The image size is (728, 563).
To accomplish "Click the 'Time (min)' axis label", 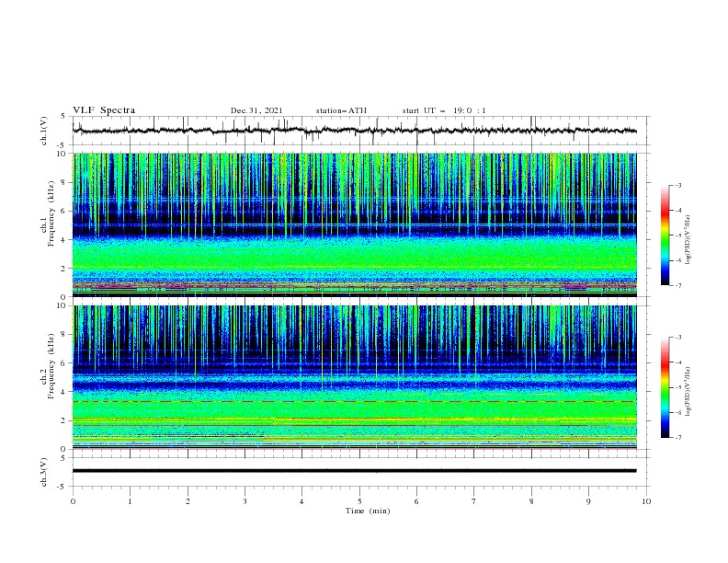I will [x=368, y=511].
